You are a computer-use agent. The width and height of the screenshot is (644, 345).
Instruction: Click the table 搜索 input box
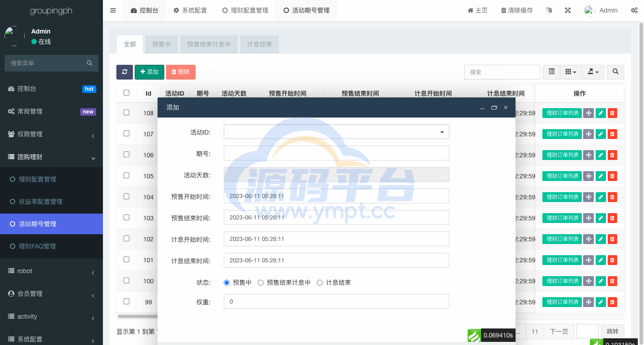click(502, 72)
